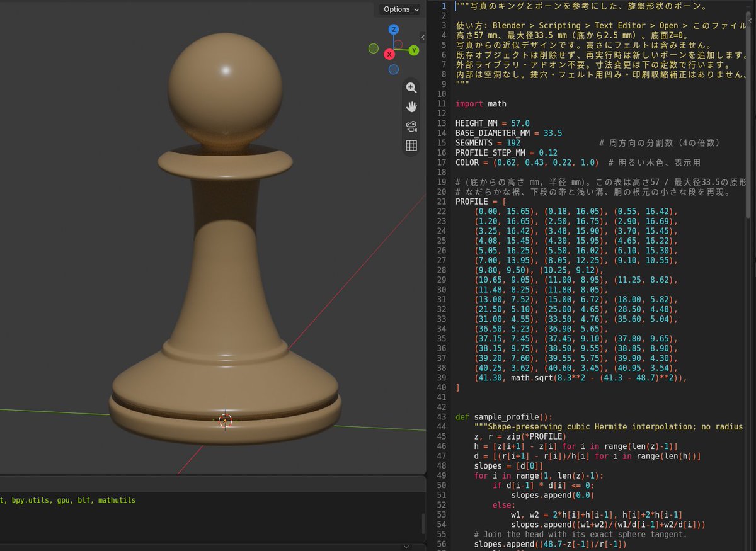Click line number 21 in the gutter
756x551 pixels.
pyautogui.click(x=442, y=202)
